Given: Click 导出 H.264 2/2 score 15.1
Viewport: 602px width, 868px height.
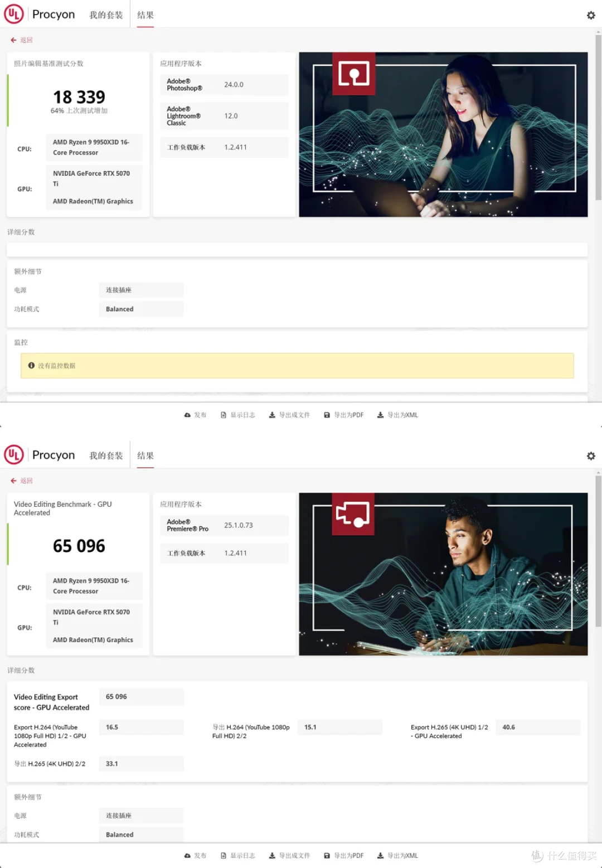Looking at the screenshot, I should click(339, 727).
